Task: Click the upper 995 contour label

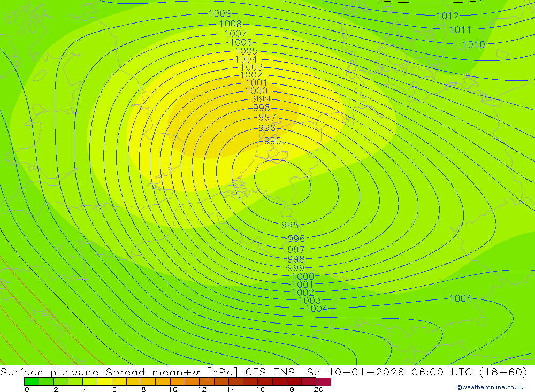Action: click(273, 141)
